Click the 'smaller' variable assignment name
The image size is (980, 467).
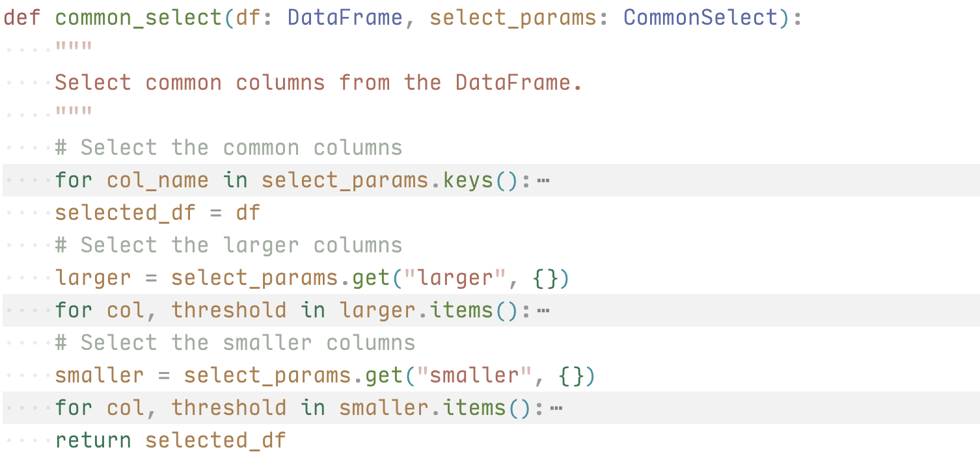pyautogui.click(x=100, y=375)
